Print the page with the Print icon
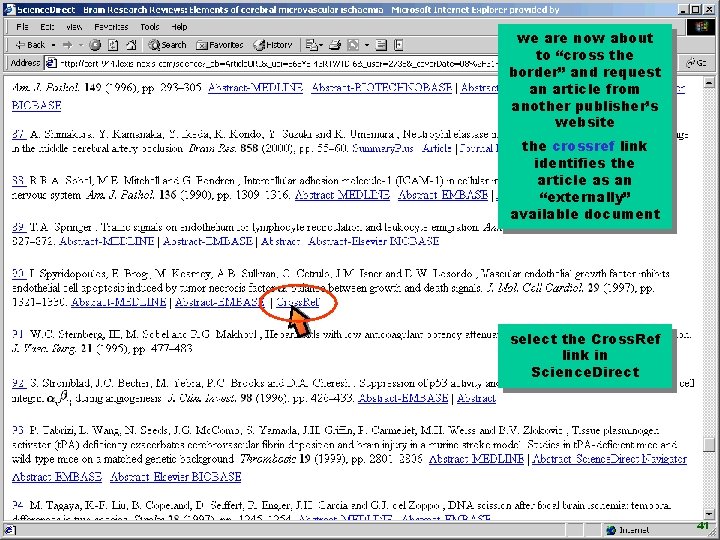 click(x=335, y=45)
